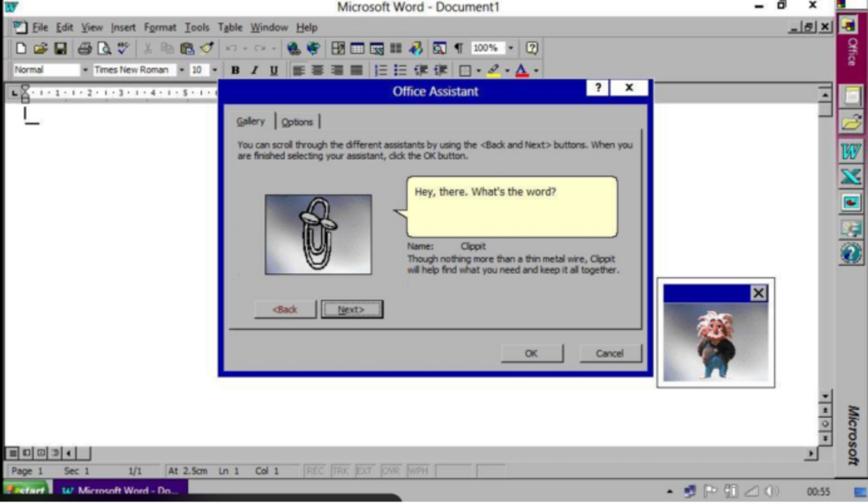This screenshot has height=503, width=868.
Task: Toggle the Document Map icon
Action: pyautogui.click(x=439, y=48)
